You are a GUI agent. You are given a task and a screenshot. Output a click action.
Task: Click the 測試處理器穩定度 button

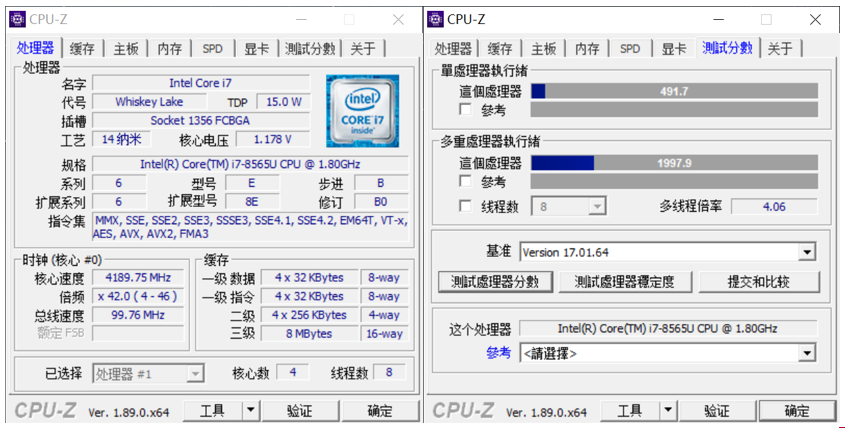[624, 282]
